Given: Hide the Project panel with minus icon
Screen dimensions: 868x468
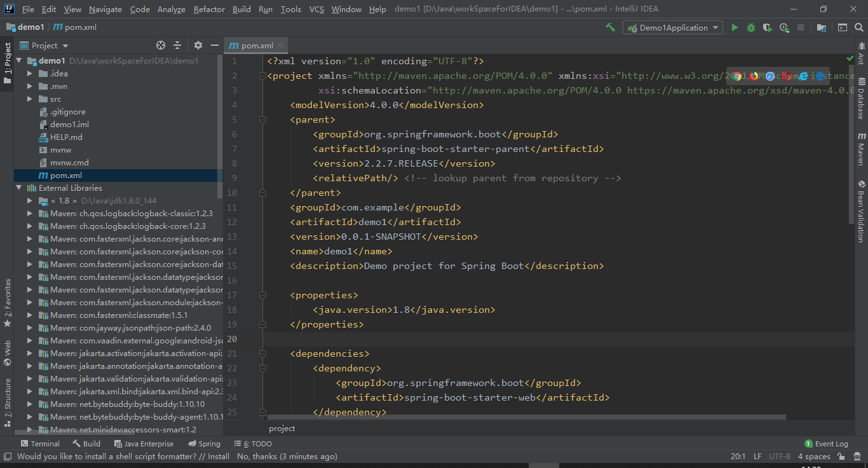Looking at the screenshot, I should click(215, 45).
